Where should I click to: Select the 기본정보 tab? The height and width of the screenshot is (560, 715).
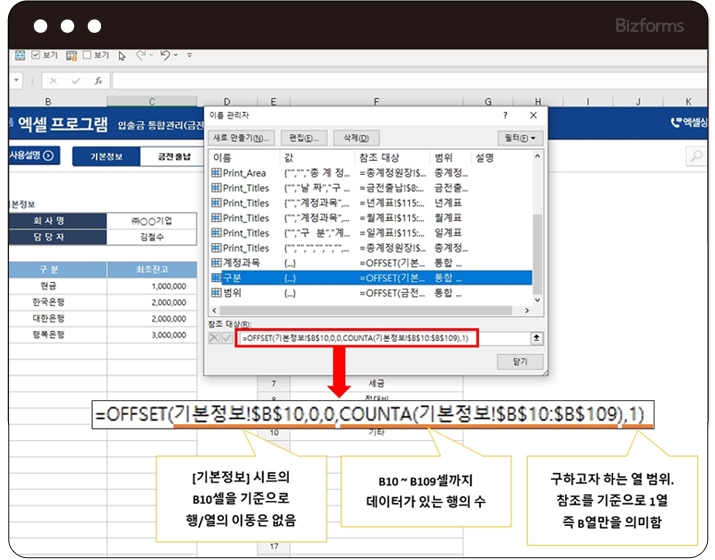pos(106,156)
